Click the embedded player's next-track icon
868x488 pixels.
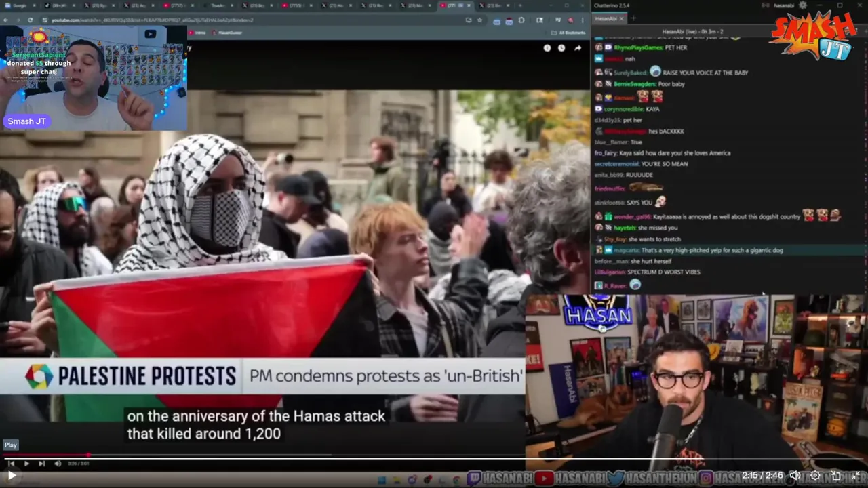coord(41,464)
